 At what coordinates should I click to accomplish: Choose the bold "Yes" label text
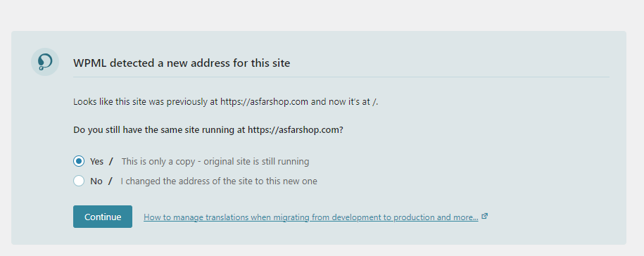pyautogui.click(x=96, y=162)
